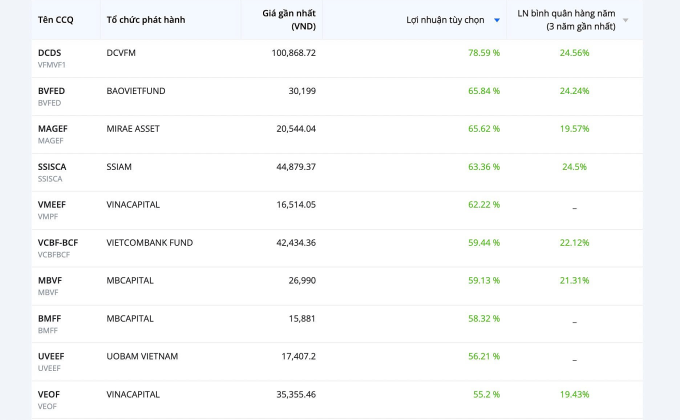Click the VMEEF fund name
The height and width of the screenshot is (420, 680).
pyautogui.click(x=52, y=204)
